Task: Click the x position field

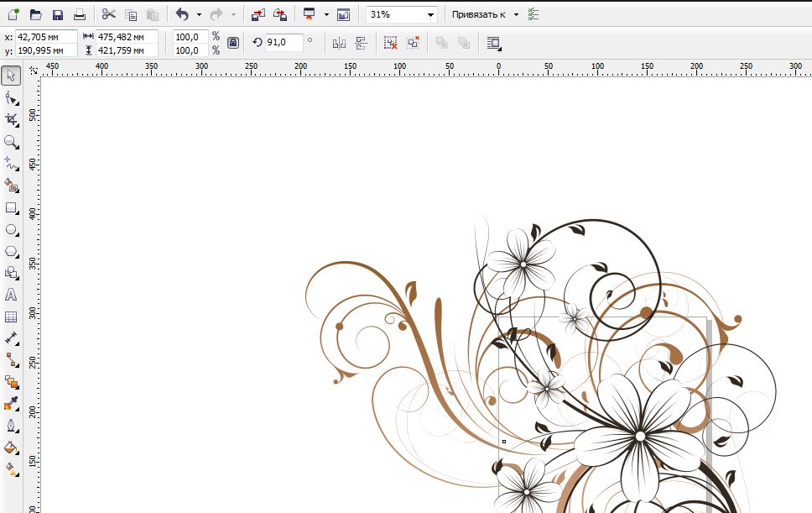Action: (x=47, y=37)
